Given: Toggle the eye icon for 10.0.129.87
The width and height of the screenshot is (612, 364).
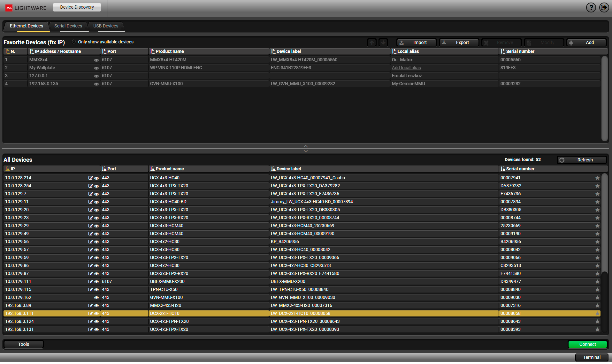Looking at the screenshot, I should [96, 274].
